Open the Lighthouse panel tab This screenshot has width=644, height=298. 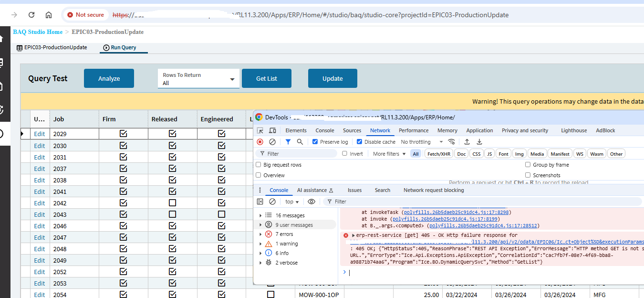574,130
